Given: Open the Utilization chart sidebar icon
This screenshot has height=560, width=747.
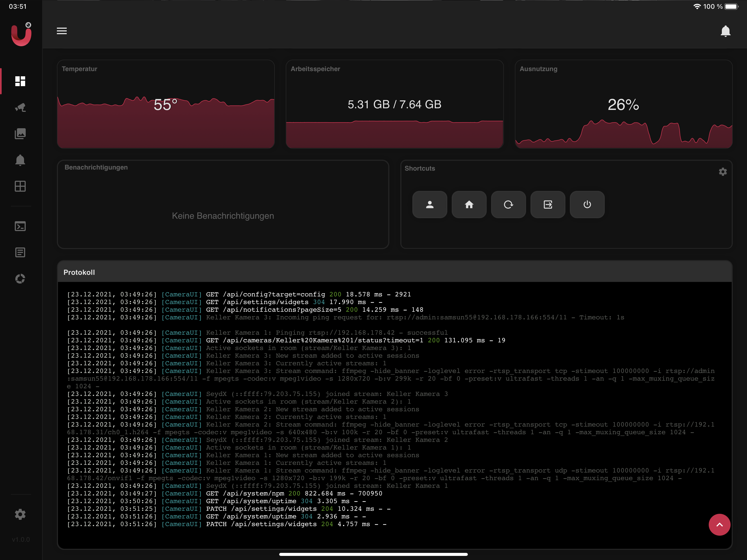Looking at the screenshot, I should coord(20,279).
